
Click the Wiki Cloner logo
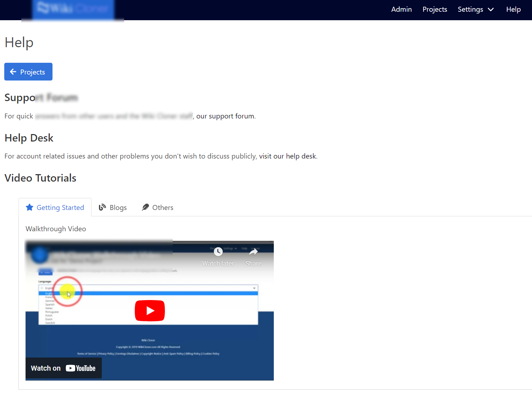[73, 9]
